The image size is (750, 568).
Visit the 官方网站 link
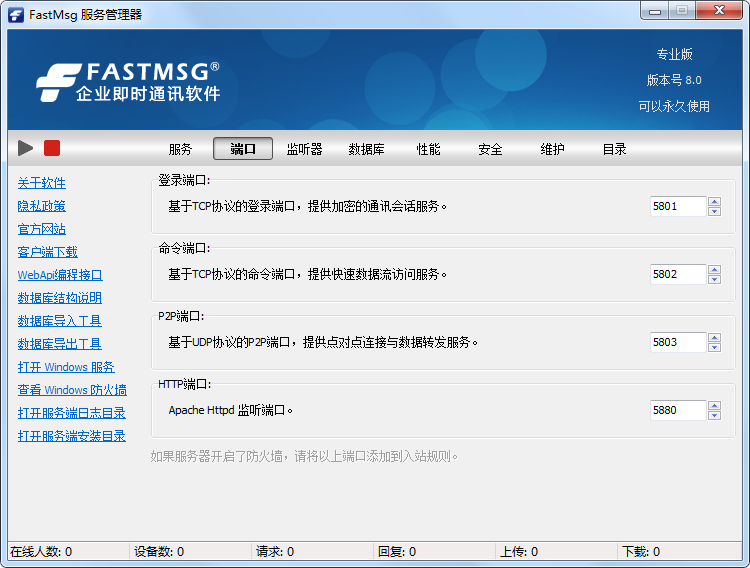pyautogui.click(x=42, y=229)
